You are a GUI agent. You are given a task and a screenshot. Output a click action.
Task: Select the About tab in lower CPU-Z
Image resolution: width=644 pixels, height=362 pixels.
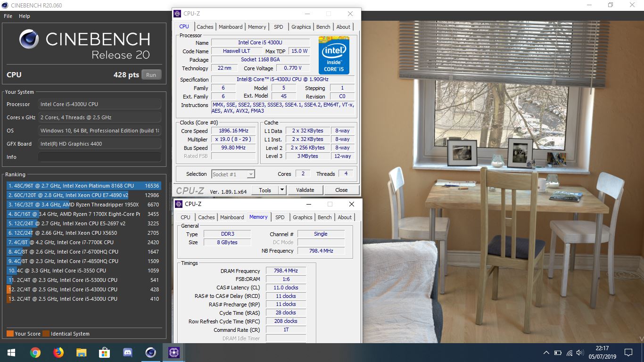coord(345,217)
